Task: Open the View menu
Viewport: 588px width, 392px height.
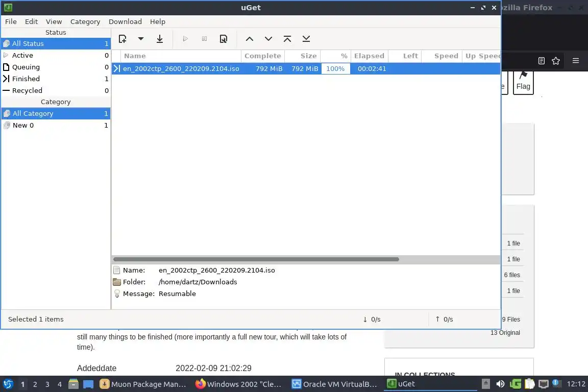Action: click(x=54, y=22)
